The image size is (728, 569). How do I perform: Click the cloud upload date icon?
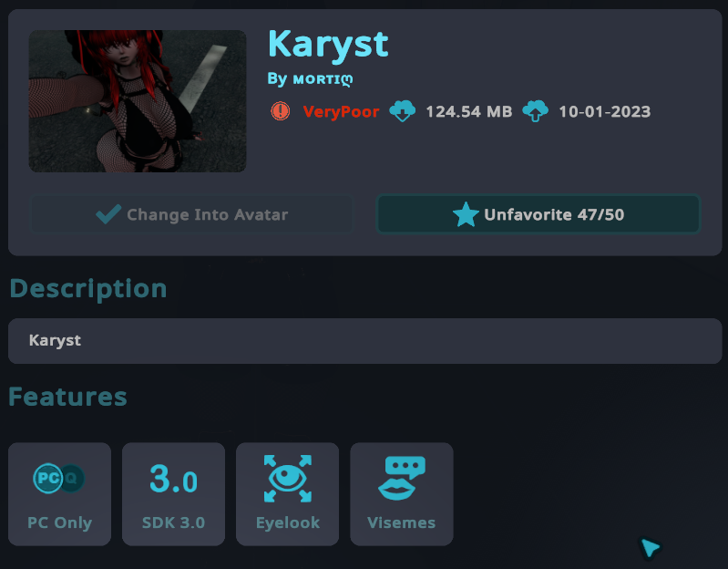pos(536,111)
